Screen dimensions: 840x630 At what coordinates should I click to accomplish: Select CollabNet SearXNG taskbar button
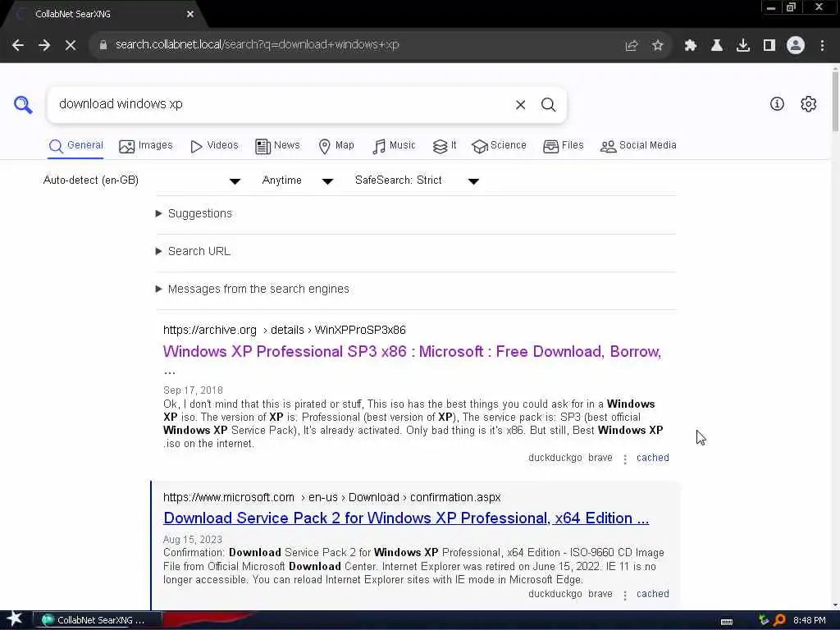tap(97, 620)
